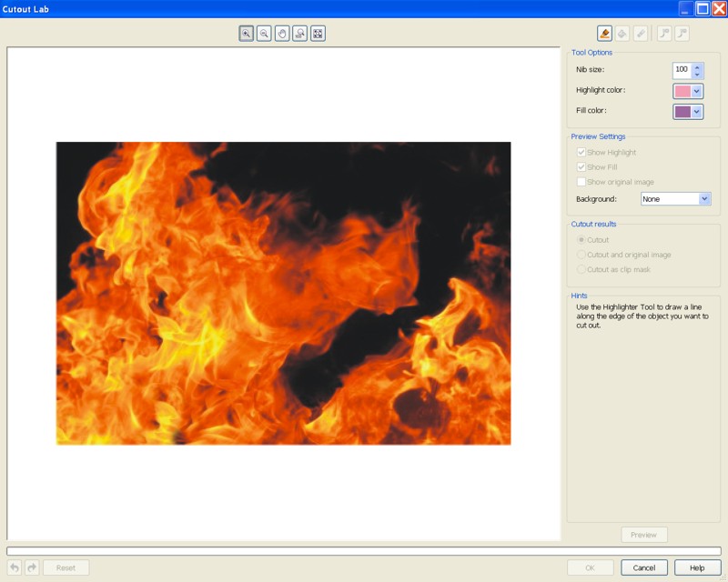728x582 pixels.
Task: Click the Preview button
Action: point(644,535)
